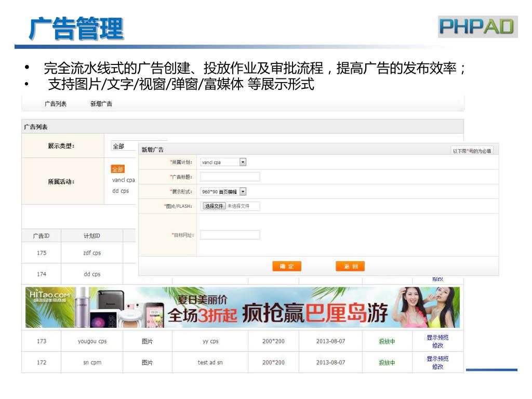
Task: Click the 选择文件 button
Action: (x=214, y=206)
